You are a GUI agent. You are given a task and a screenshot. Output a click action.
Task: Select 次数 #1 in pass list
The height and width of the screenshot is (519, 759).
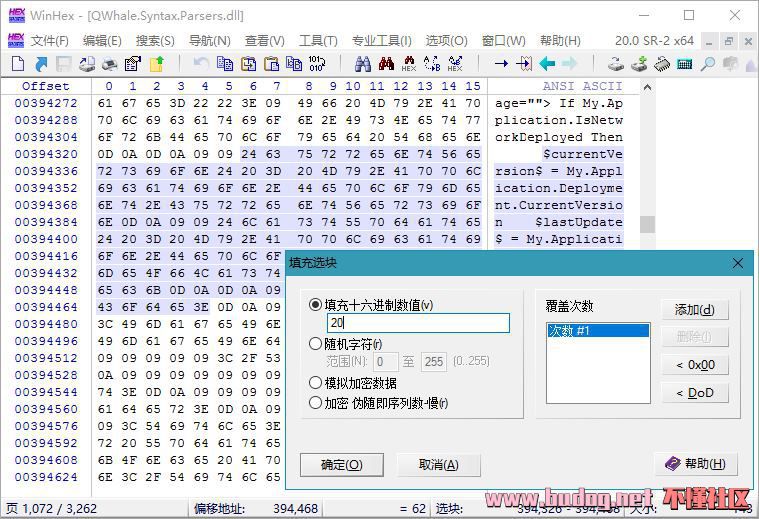tap(598, 331)
